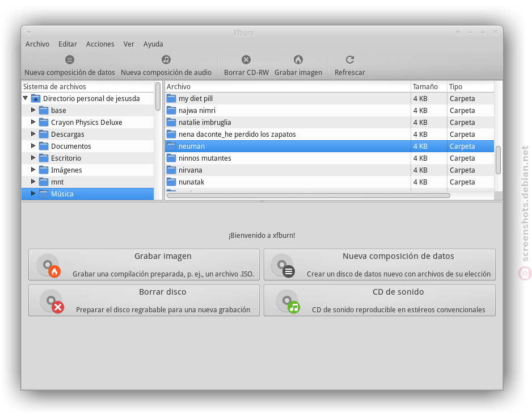
Task: Click the window menu arrow in the title bar
Action: (x=29, y=32)
